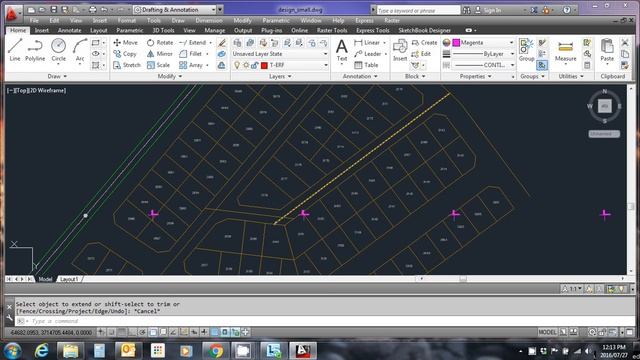The height and width of the screenshot is (360, 640).
Task: Expand the Modify panel
Action: pyautogui.click(x=169, y=76)
